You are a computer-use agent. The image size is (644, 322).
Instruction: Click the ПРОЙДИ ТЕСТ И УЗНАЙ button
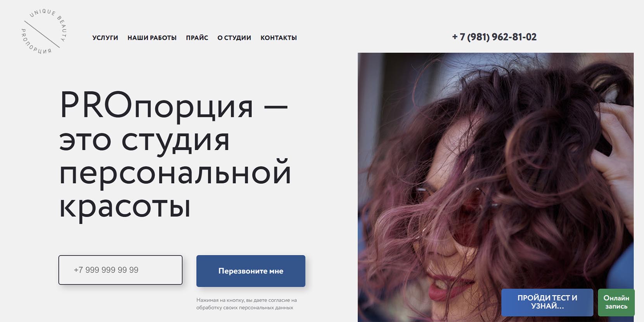pos(547,302)
